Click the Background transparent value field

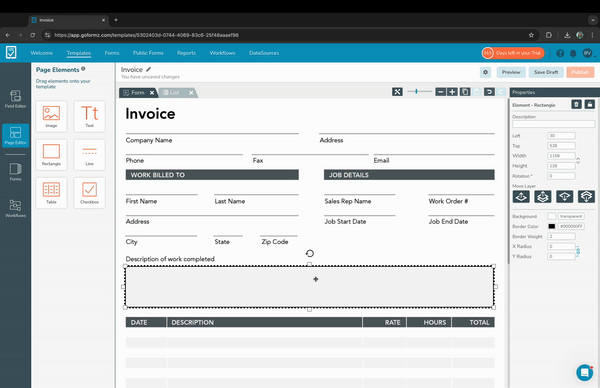pos(571,217)
